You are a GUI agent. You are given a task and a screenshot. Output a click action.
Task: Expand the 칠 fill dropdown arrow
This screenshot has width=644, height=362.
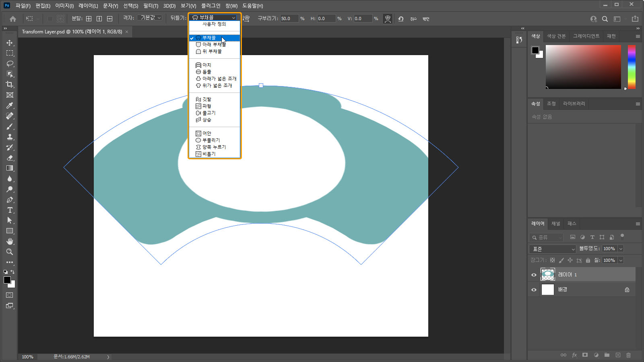pos(621,260)
